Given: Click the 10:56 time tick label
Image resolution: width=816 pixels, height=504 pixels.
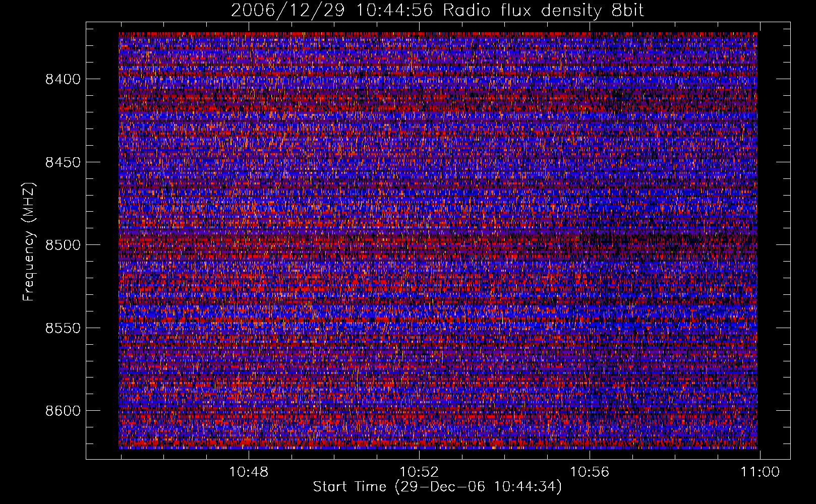Looking at the screenshot, I should (590, 472).
